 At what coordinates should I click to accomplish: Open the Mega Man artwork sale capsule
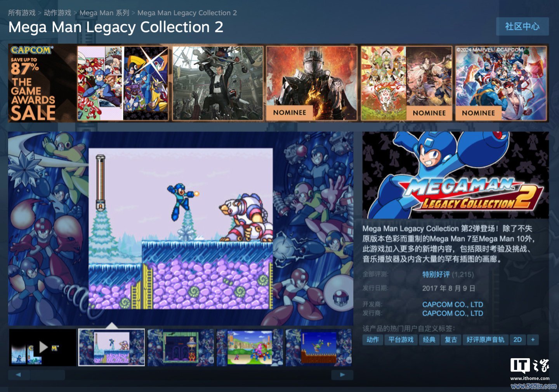coord(123,83)
